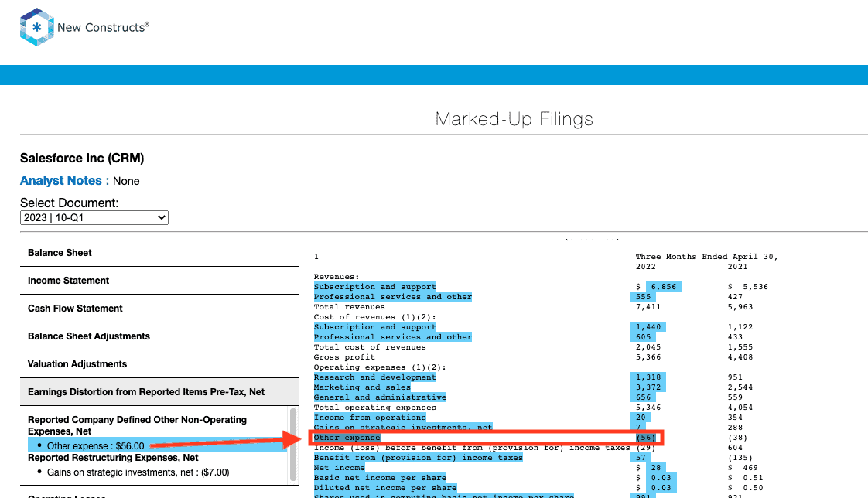The image size is (868, 498).
Task: Click the Salesforce Inc (CRM) title
Action: [82, 159]
